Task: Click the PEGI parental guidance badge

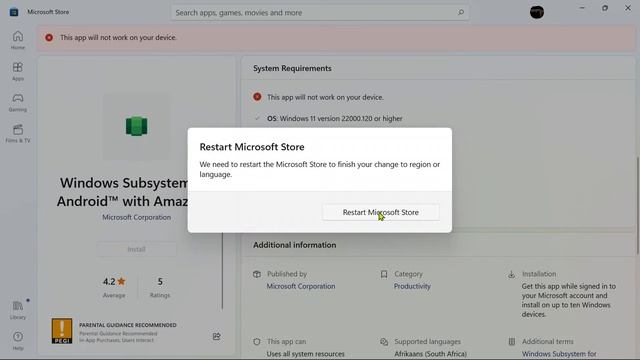Action: tap(62, 331)
